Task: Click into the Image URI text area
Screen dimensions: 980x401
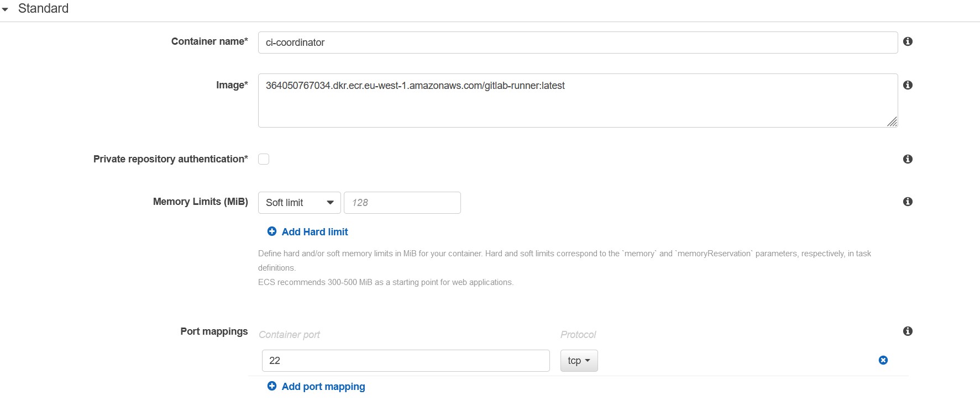Action: coord(577,101)
